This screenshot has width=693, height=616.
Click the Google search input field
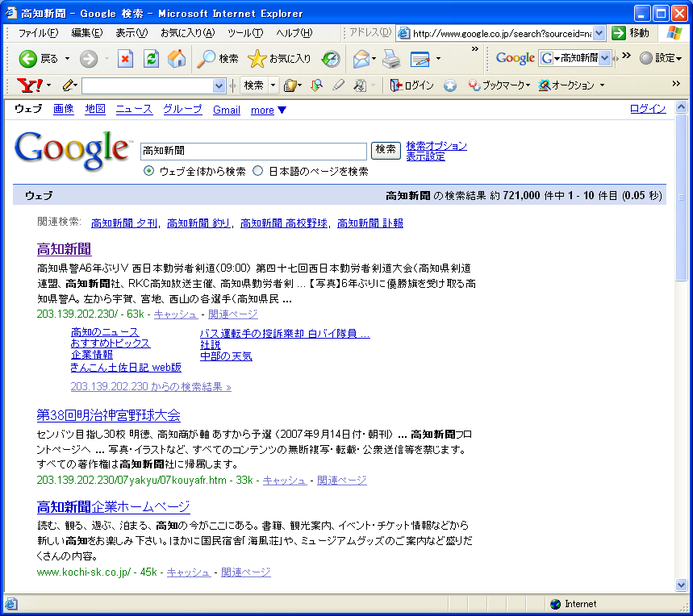click(x=253, y=151)
